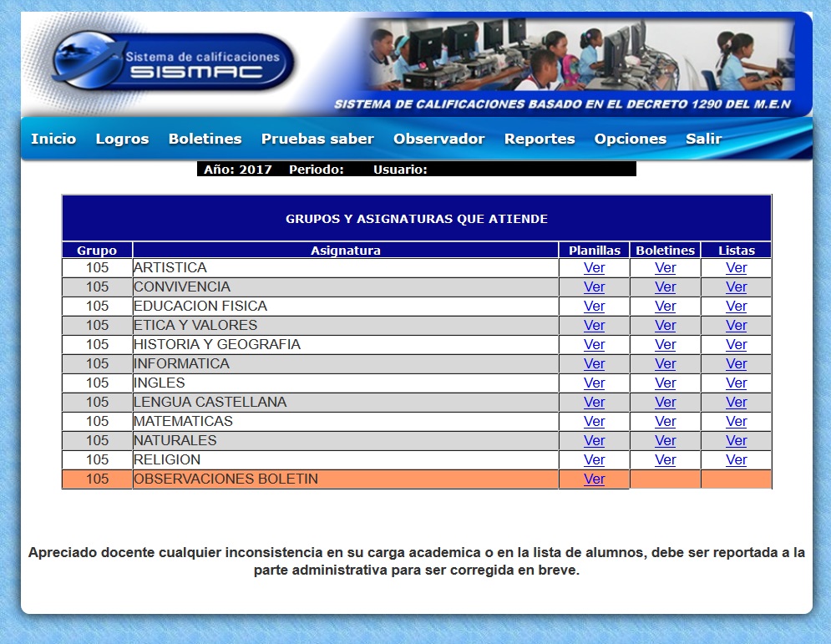
Task: View Listas for ARTISTICA
Action: [736, 267]
